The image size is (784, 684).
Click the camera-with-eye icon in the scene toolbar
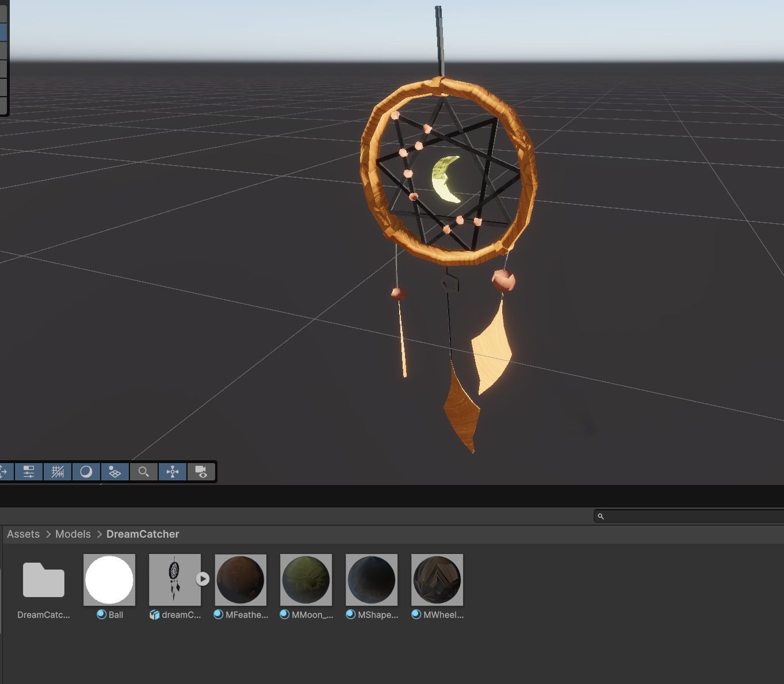tap(201, 472)
